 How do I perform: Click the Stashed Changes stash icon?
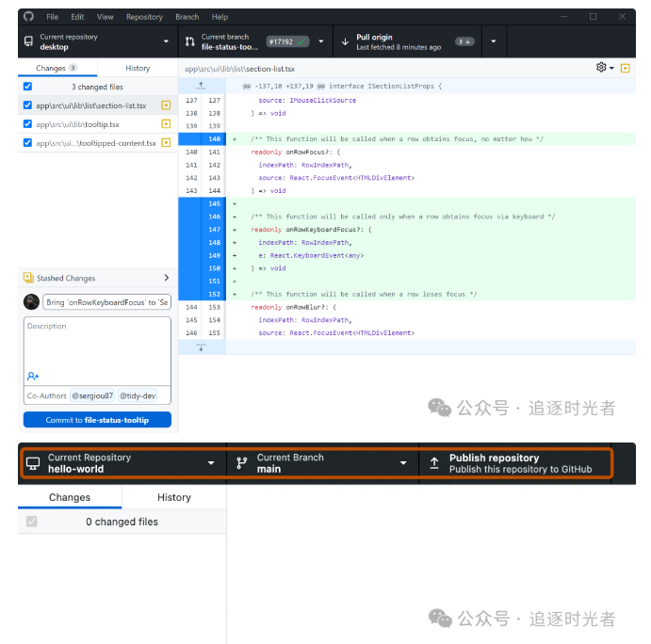(x=28, y=278)
